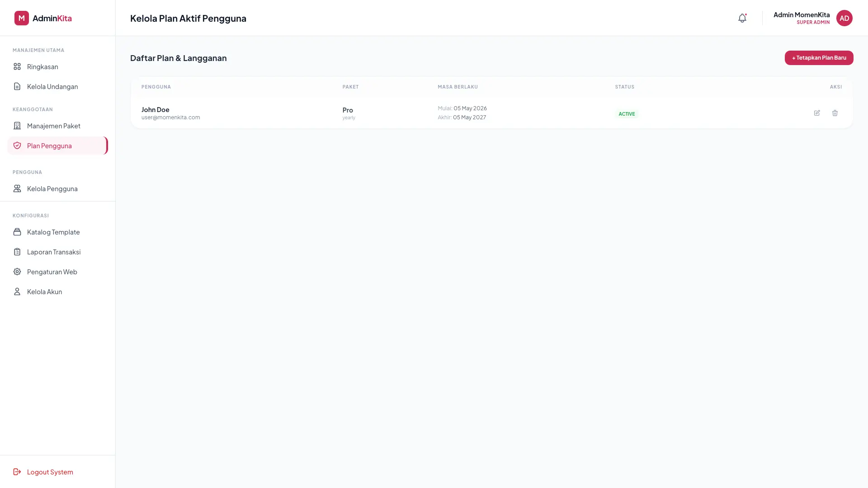This screenshot has width=868, height=488.
Task: Click the Plan Pengguna shield icon
Action: point(17,145)
